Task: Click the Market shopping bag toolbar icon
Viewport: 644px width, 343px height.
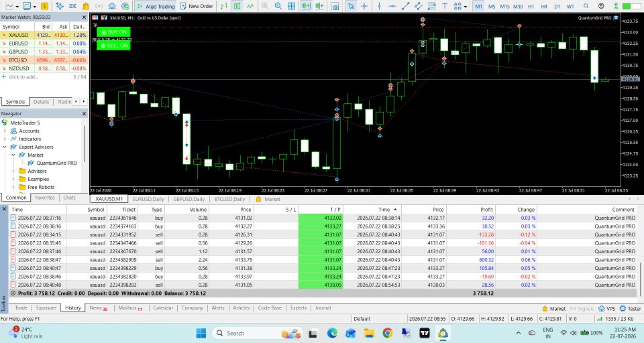Action: [x=86, y=6]
